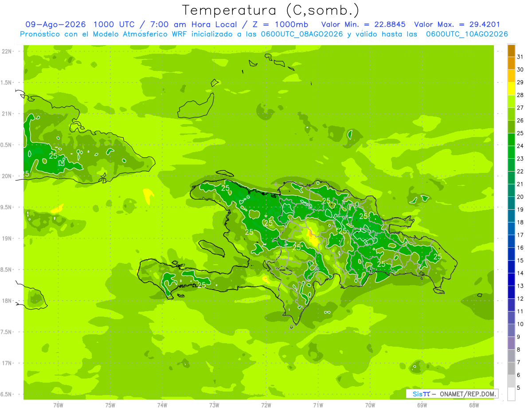Click the latitude axis label 20N

(8, 176)
